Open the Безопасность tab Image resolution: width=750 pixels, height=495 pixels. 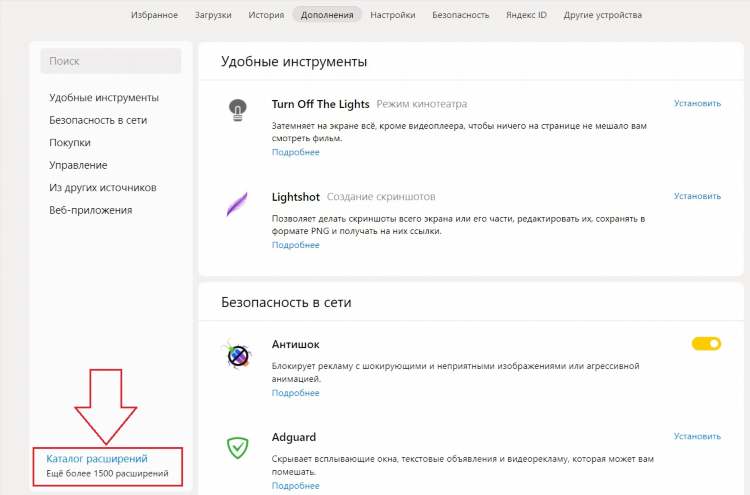[x=461, y=15]
